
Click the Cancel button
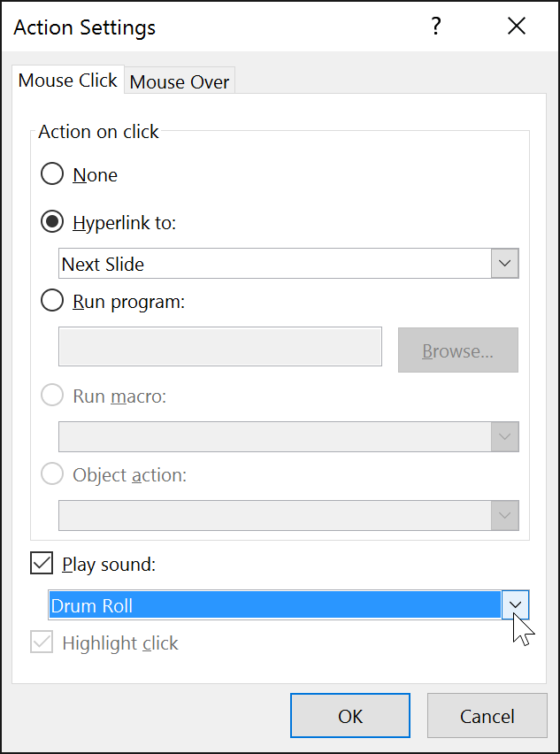487,715
